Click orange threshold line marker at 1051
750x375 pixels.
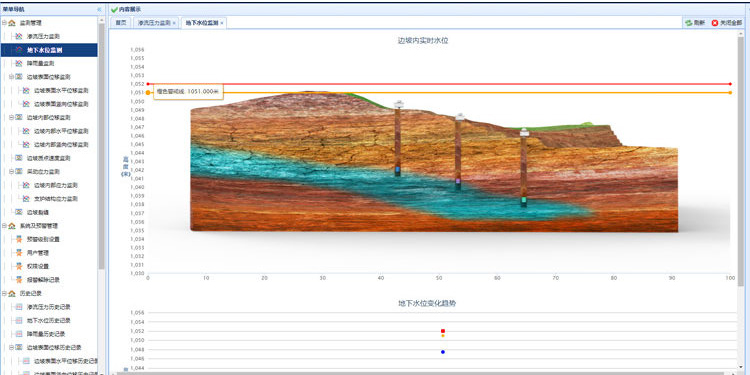pyautogui.click(x=148, y=92)
